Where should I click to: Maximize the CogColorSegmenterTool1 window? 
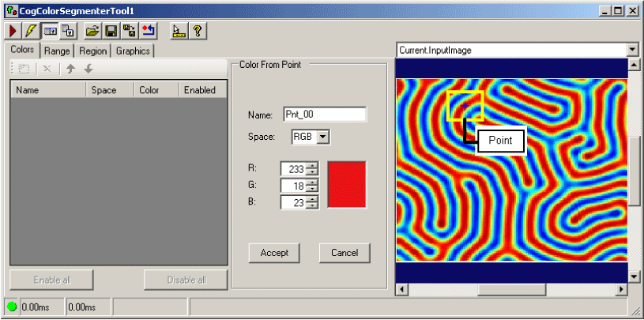pyautogui.click(x=617, y=11)
